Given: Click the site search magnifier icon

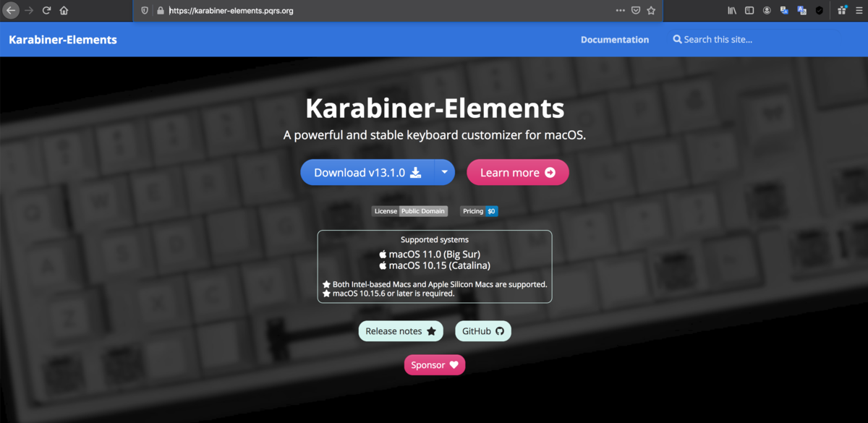Looking at the screenshot, I should point(677,40).
